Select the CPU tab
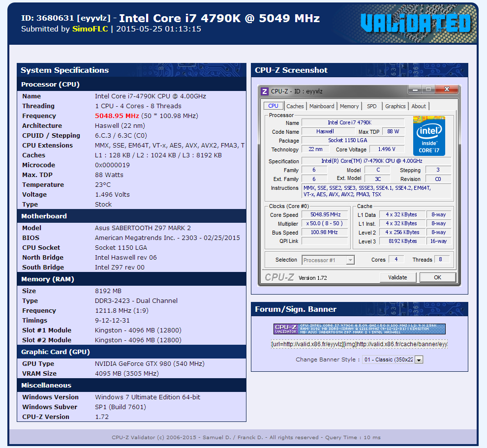 click(274, 106)
